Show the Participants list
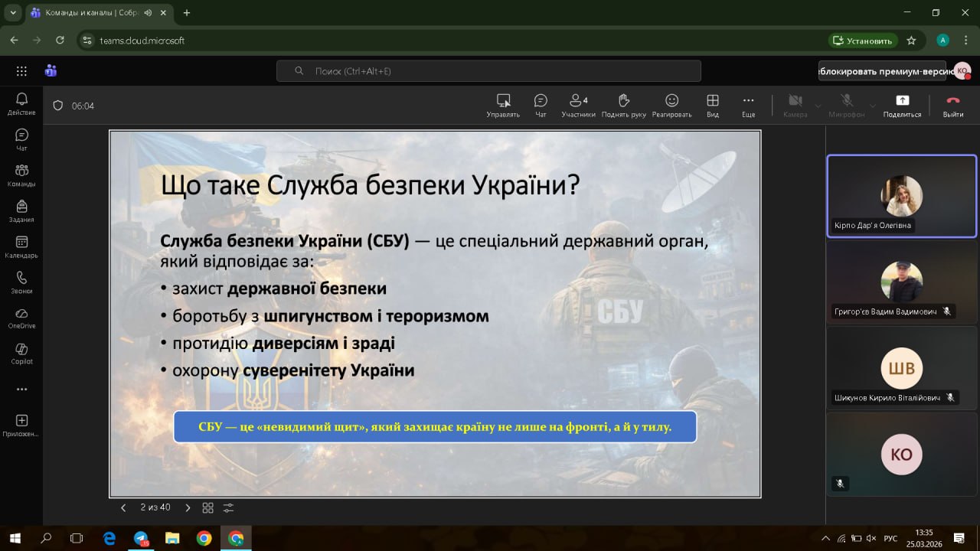Viewport: 980px width, 551px height. click(578, 105)
